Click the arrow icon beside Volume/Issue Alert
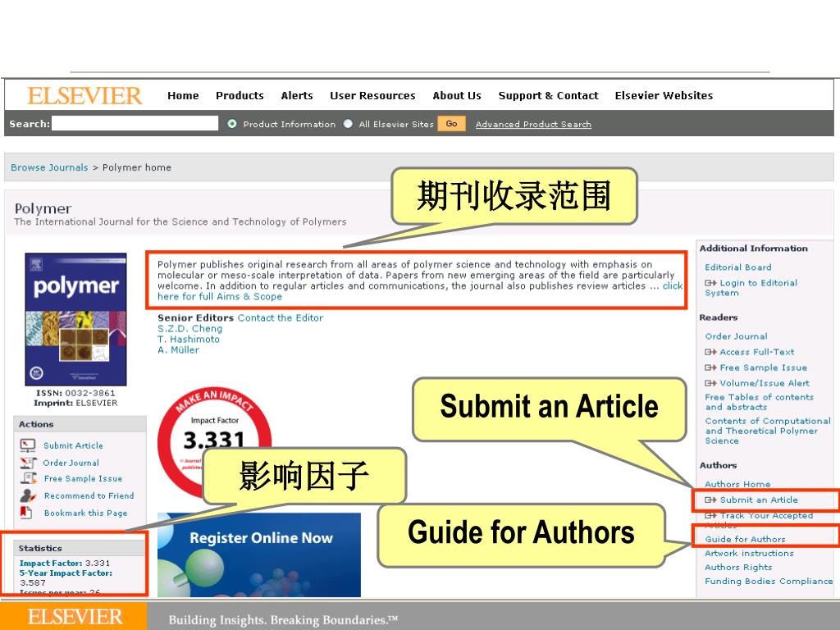The image size is (840, 630). coord(710,383)
